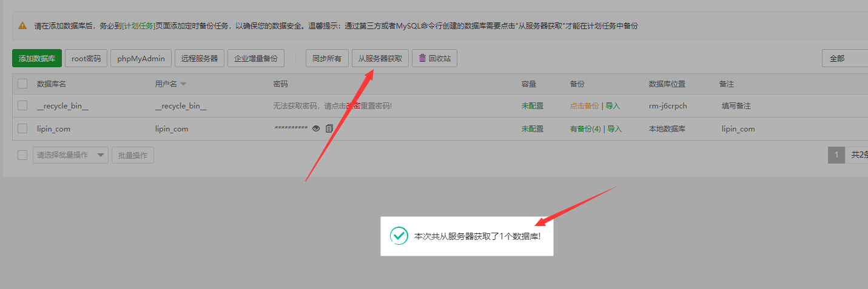Click masked password asterisks for lipin_com

(x=291, y=129)
